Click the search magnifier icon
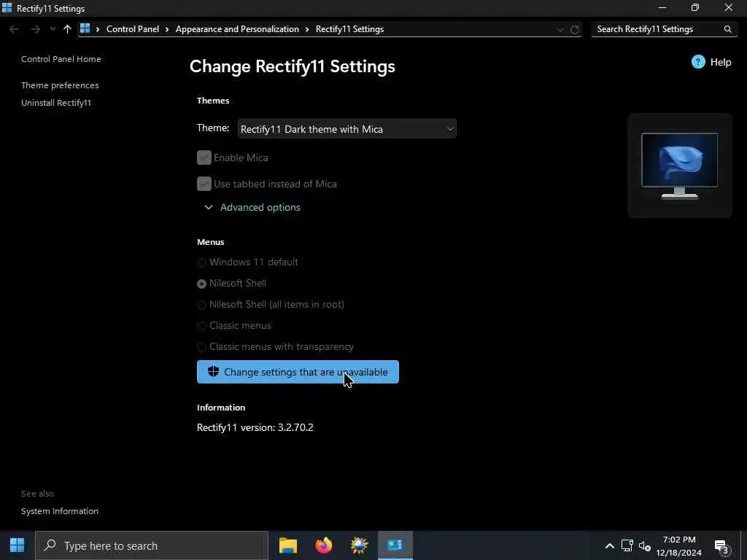 click(727, 29)
